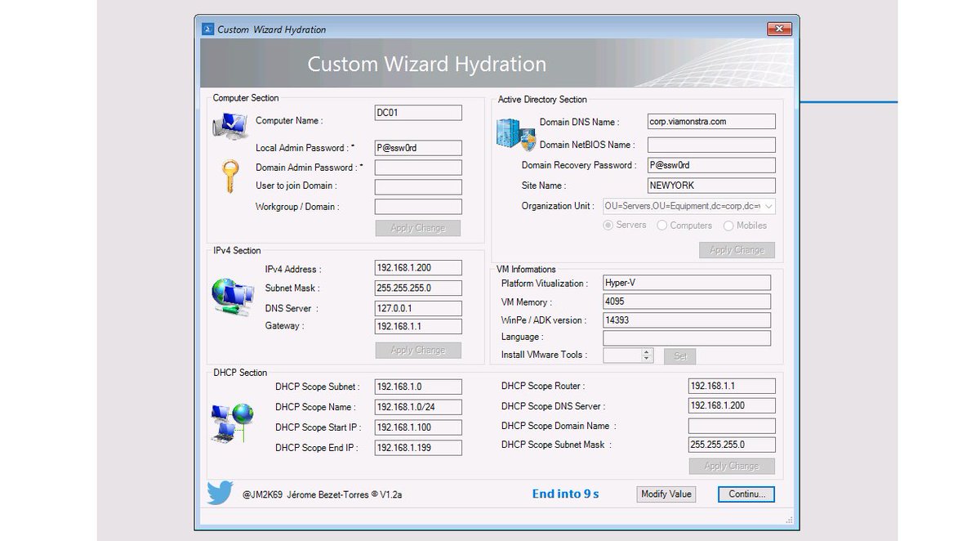Decrement the Install VMware Tools spinner
The image size is (980, 541).
click(647, 359)
